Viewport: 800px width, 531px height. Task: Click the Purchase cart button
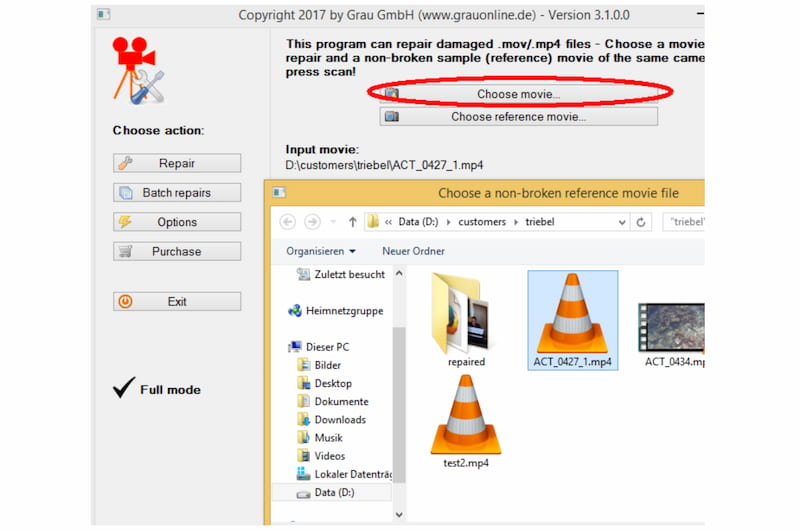[x=177, y=252]
